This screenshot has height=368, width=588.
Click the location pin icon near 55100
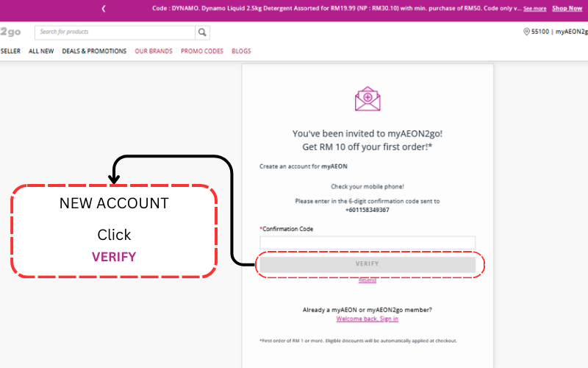click(526, 32)
